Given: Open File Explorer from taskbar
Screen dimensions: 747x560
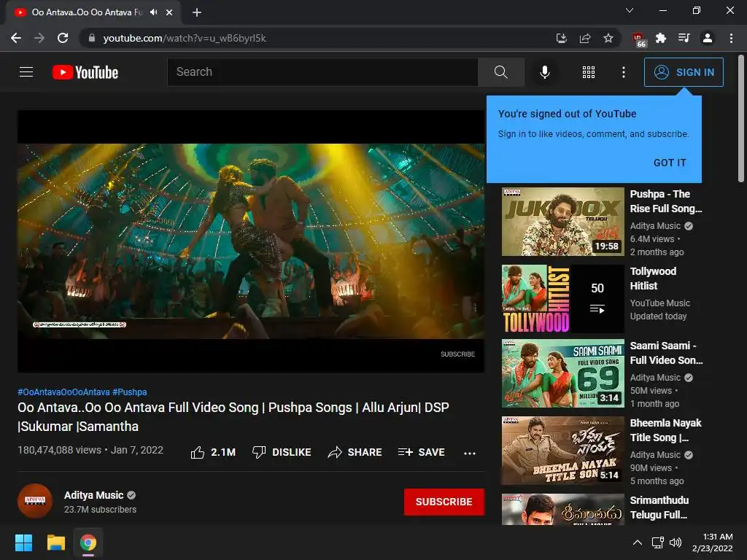Looking at the screenshot, I should [x=55, y=542].
